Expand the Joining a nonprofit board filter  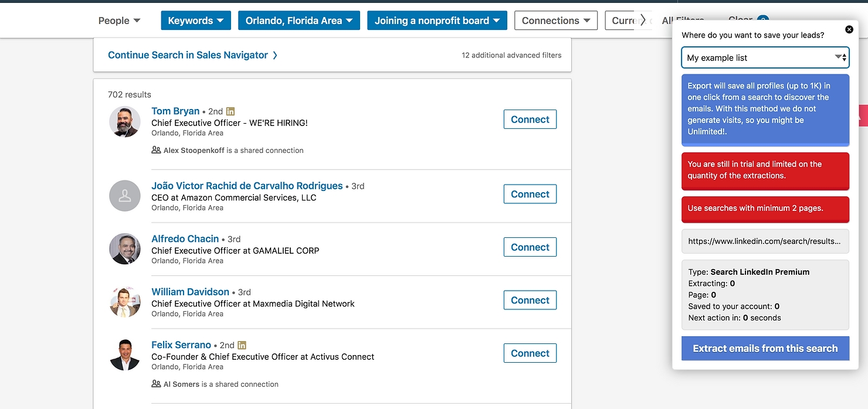[x=437, y=21]
